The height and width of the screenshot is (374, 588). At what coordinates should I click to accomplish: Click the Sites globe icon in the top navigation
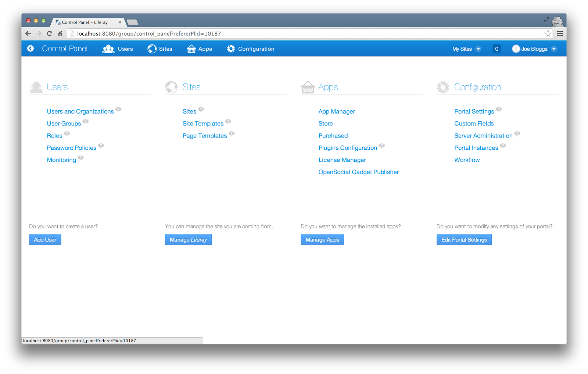152,49
